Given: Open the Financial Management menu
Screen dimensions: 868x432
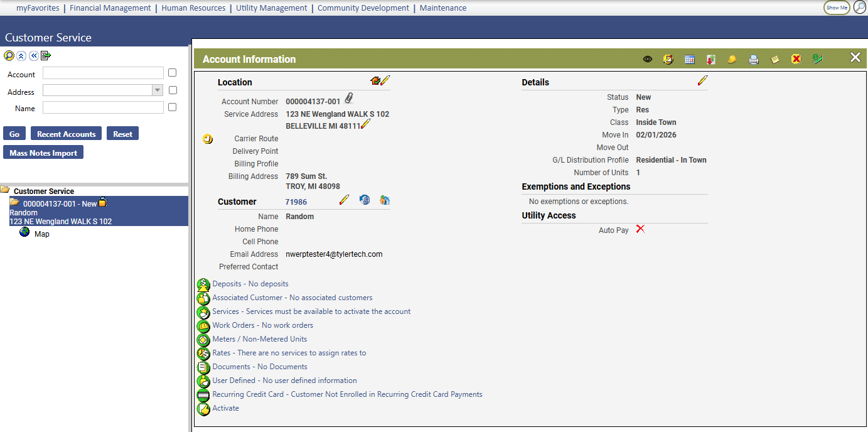Looking at the screenshot, I should [110, 8].
